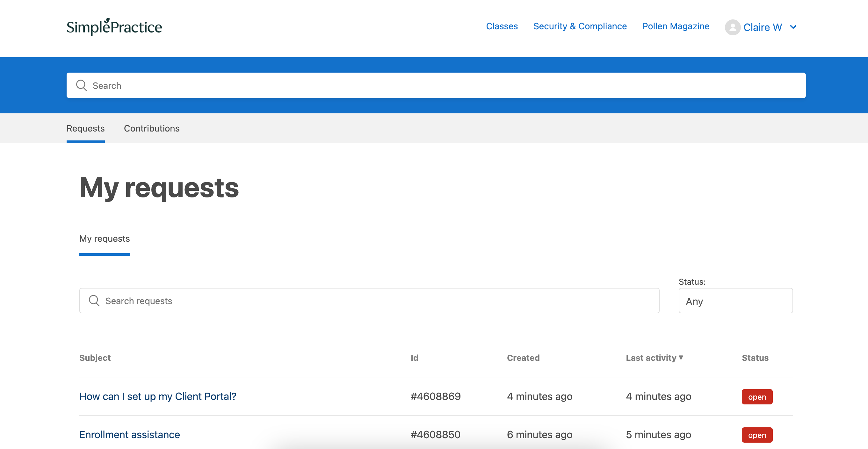Click request id #4608869

(x=435, y=396)
